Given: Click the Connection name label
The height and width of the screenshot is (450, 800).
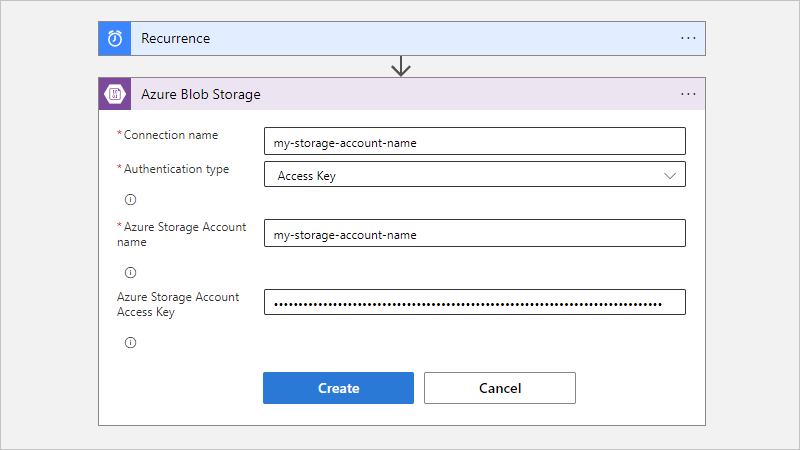Looking at the screenshot, I should 170,135.
